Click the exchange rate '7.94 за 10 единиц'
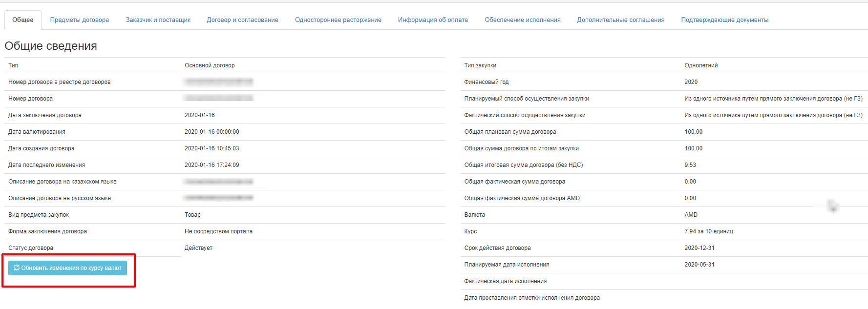The height and width of the screenshot is (309, 868). pos(708,231)
